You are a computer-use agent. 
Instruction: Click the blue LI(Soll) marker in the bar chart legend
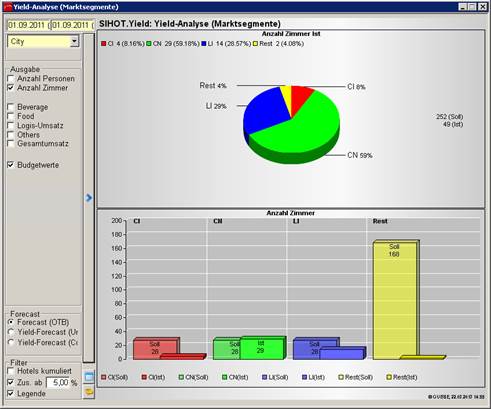point(265,377)
